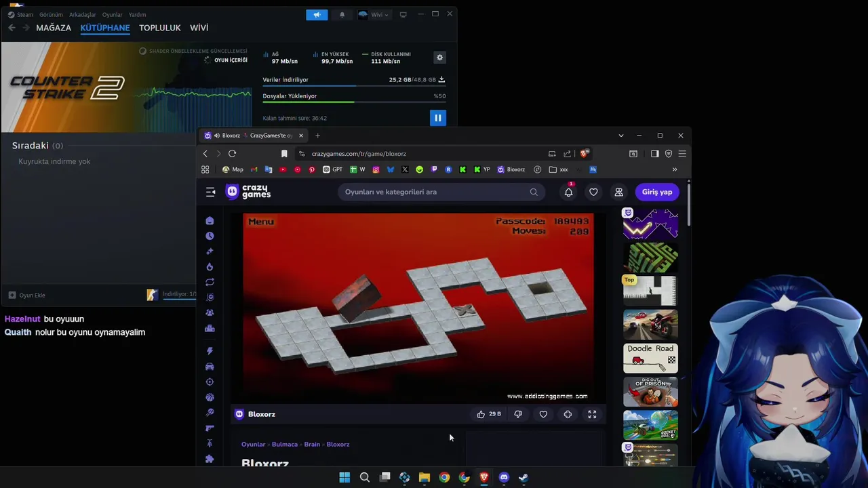Open the Görünüm menu in Steam
Viewport: 868px width, 488px height.
tap(51, 14)
